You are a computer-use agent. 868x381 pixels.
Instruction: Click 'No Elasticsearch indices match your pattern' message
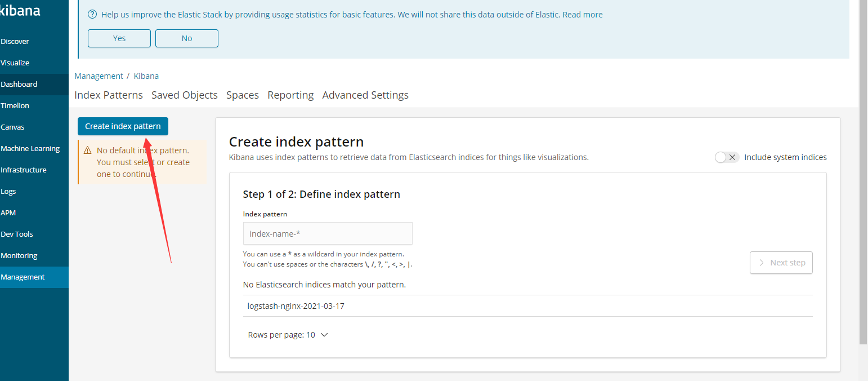click(x=324, y=285)
